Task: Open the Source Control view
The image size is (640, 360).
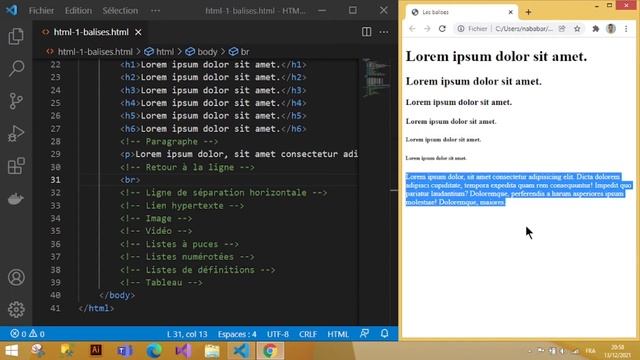Action: pyautogui.click(x=16, y=101)
